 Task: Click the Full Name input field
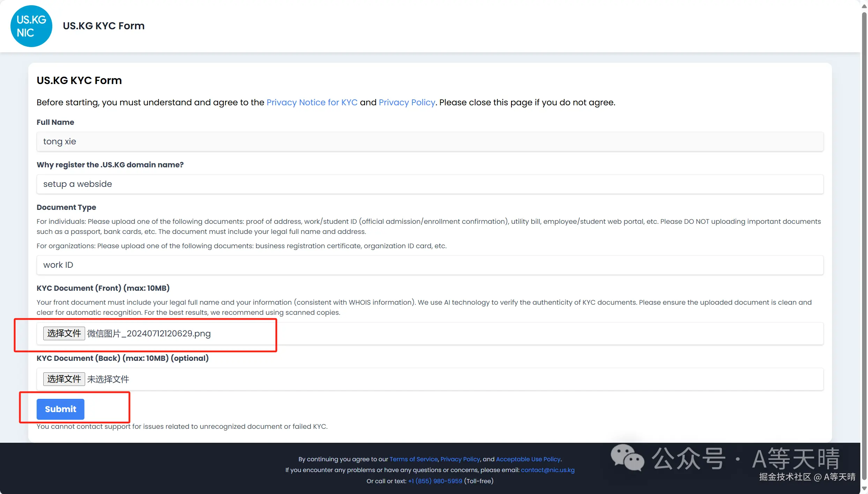[x=430, y=142]
